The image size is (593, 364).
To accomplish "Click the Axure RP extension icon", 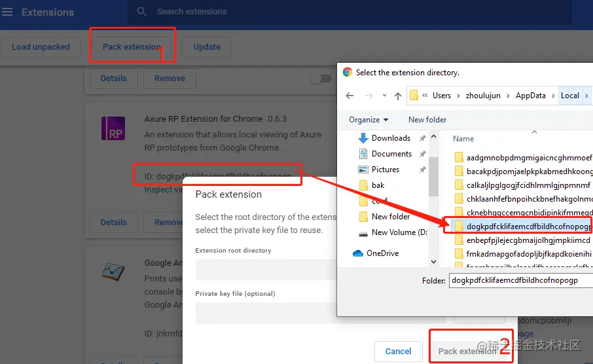I will tap(113, 128).
